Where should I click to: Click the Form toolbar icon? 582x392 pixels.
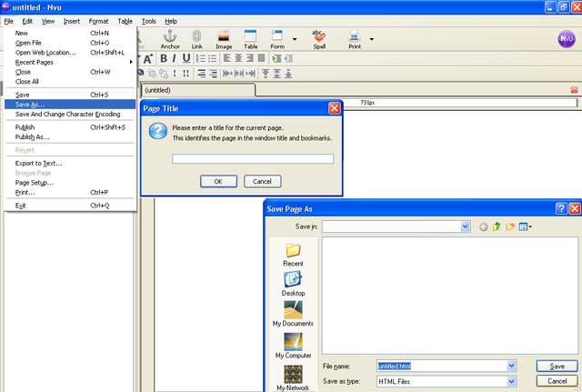(277, 39)
